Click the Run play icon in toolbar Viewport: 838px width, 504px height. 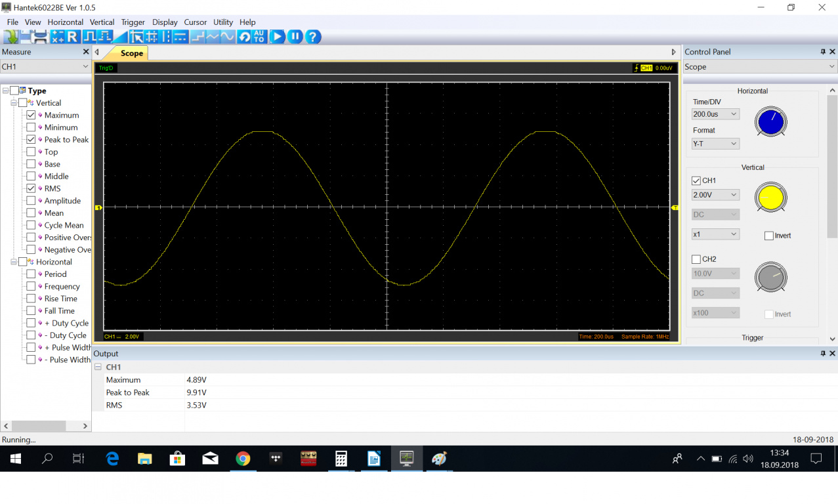(x=278, y=37)
